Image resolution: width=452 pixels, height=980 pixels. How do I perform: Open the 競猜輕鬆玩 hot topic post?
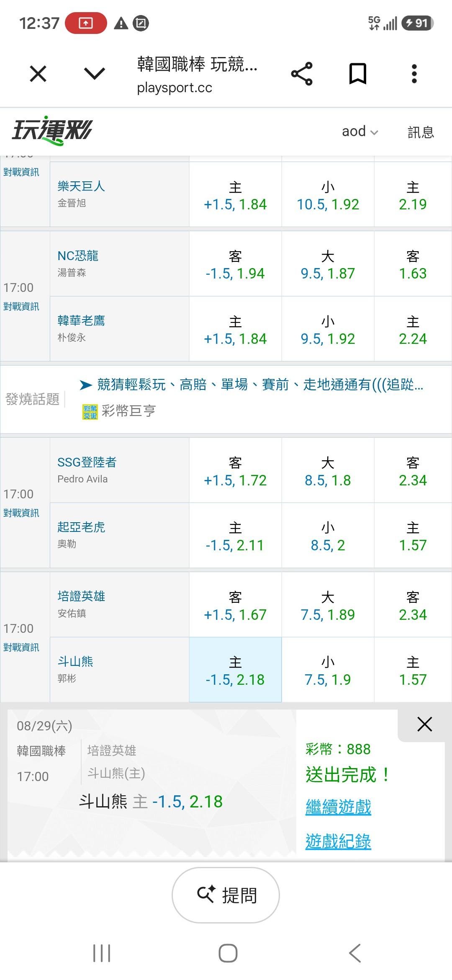click(260, 384)
